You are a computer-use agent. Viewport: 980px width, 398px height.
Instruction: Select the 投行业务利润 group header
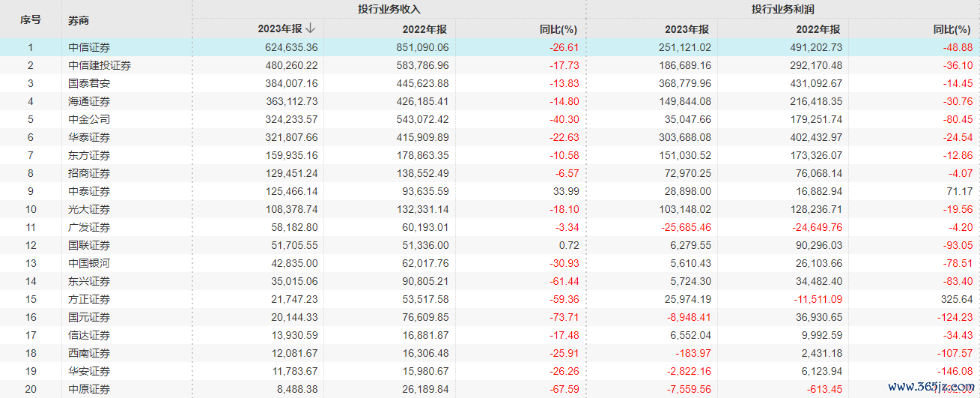tap(783, 10)
